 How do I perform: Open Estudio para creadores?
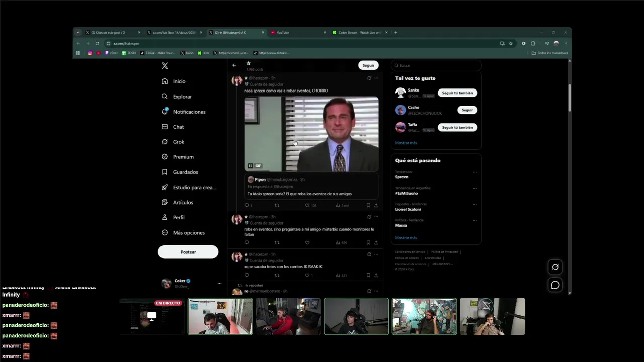[x=189, y=187]
